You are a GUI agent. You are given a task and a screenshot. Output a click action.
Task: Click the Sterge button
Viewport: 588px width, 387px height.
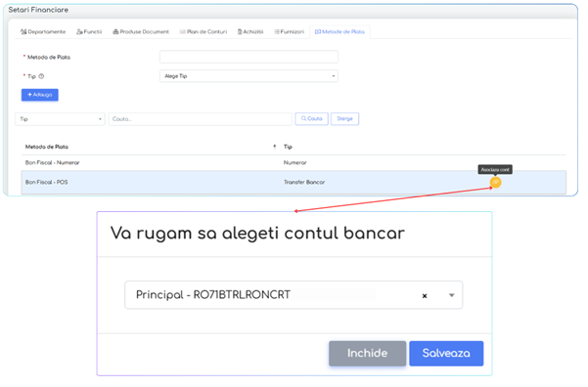click(344, 119)
